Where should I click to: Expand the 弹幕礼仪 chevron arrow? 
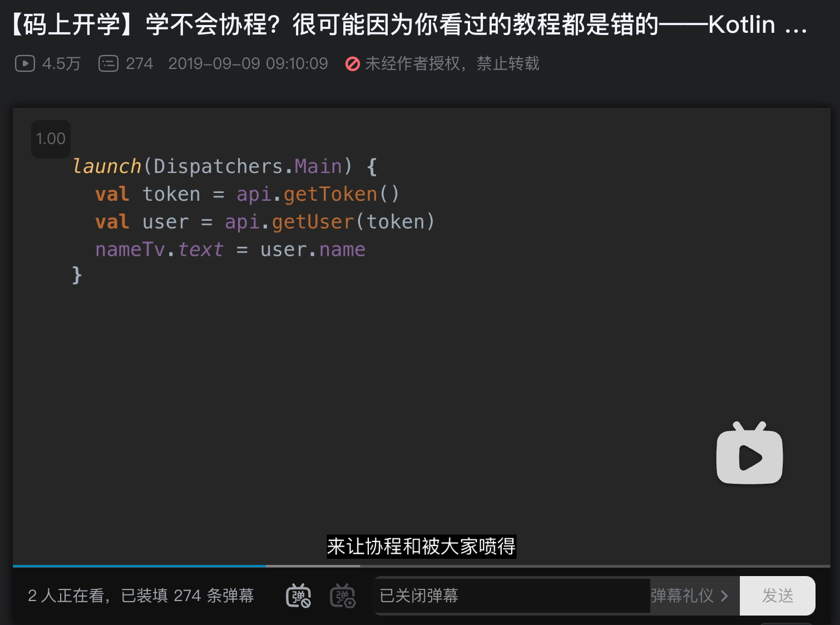point(726,596)
